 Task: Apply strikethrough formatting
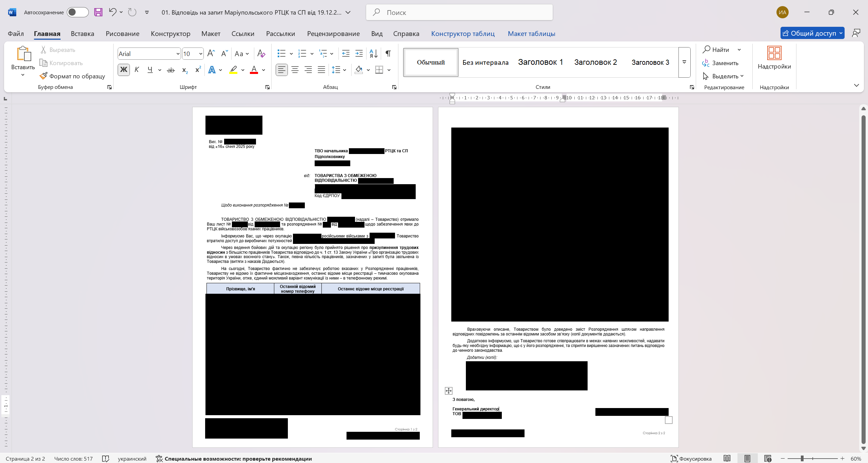[x=171, y=70]
